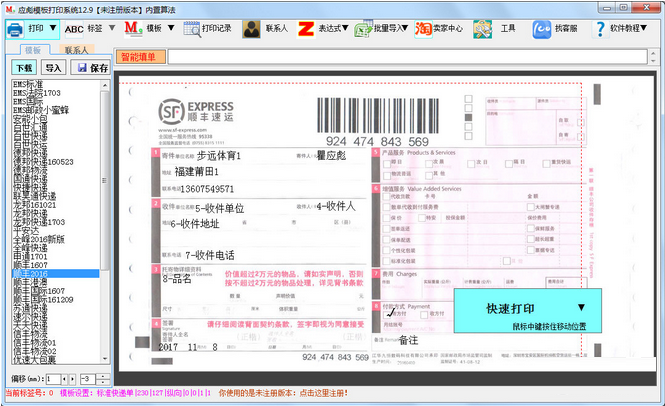Screen dimensions: 665x406
Task: Click the red M 模板 icon
Action: [133, 29]
